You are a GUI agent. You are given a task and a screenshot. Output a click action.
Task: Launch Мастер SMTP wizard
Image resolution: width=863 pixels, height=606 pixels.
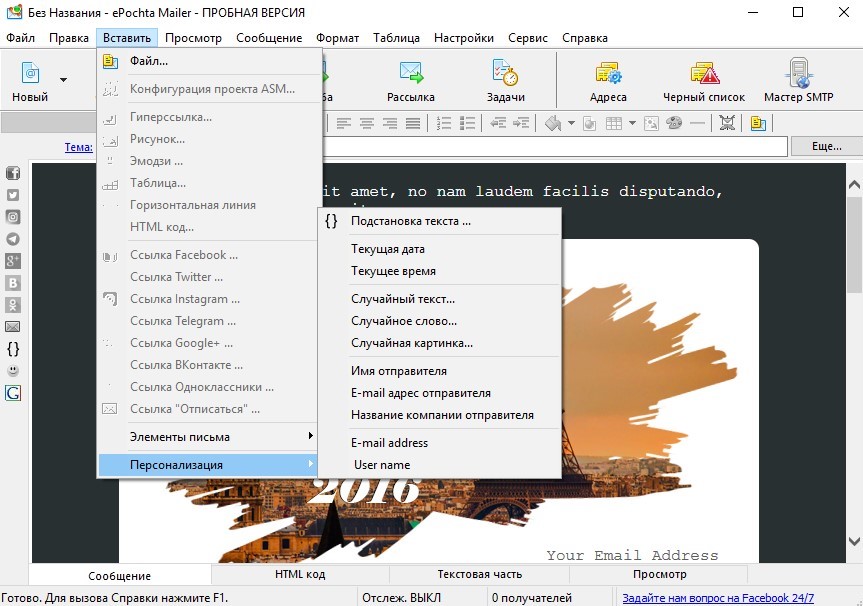coord(798,81)
